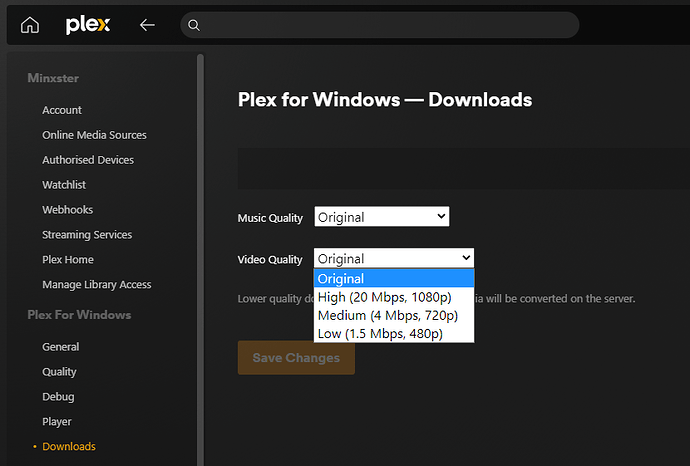690x466 pixels.
Task: Open Account settings in sidebar
Action: (62, 110)
